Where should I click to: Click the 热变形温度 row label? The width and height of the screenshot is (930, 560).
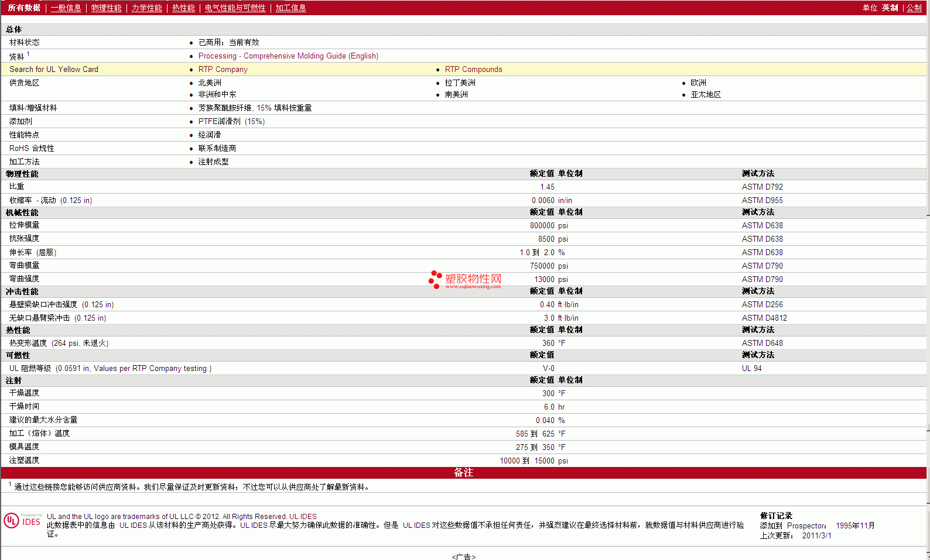click(59, 343)
